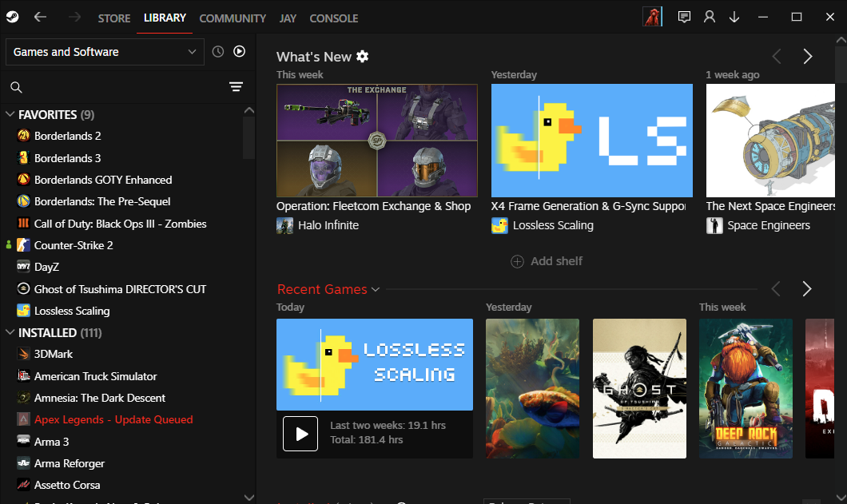Image resolution: width=847 pixels, height=504 pixels.
Task: Click the 3DMark app icon
Action: [x=23, y=354]
